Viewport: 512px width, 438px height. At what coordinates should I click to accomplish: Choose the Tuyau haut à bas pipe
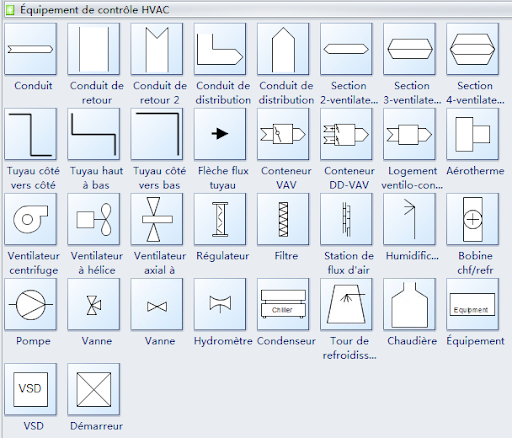pos(94,134)
